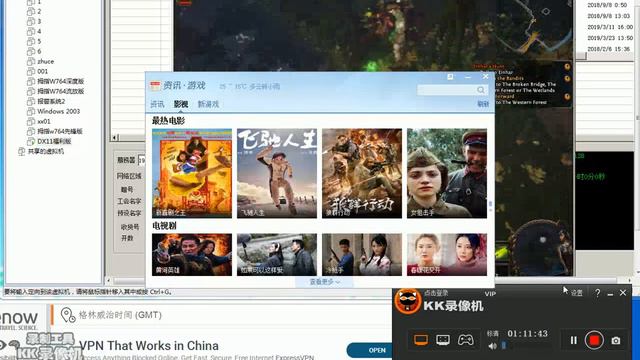Image resolution: width=640 pixels, height=360 pixels.
Task: Switch to the 资讯 tab
Action: [157, 104]
